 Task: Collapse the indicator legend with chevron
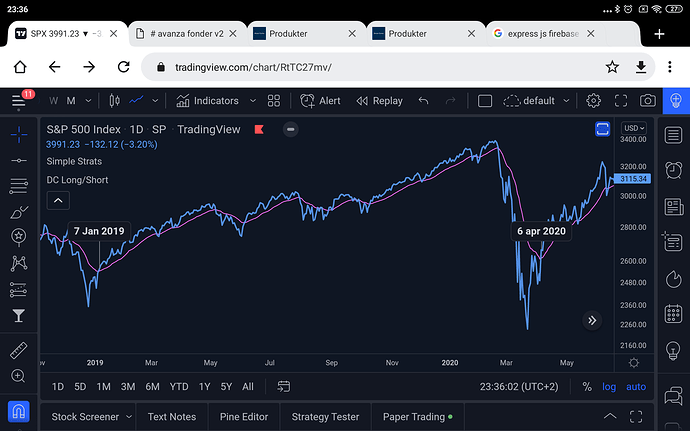[58, 201]
